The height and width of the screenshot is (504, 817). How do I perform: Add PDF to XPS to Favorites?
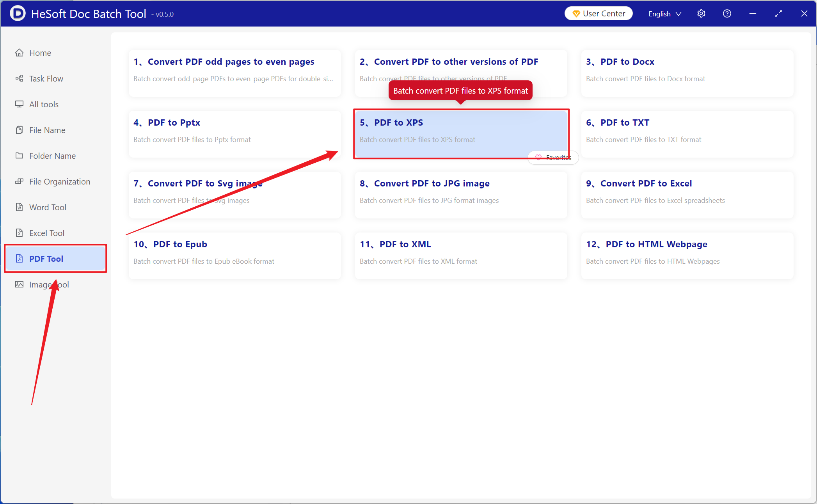[x=553, y=157]
